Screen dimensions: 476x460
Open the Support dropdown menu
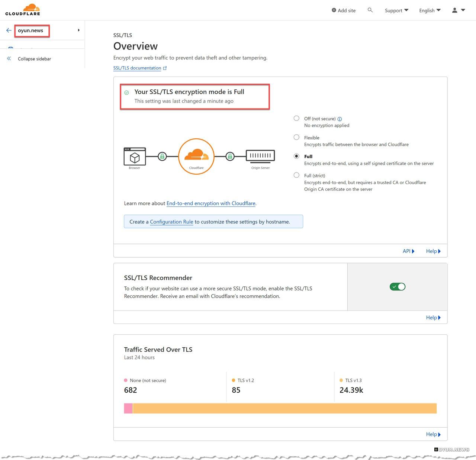[396, 10]
